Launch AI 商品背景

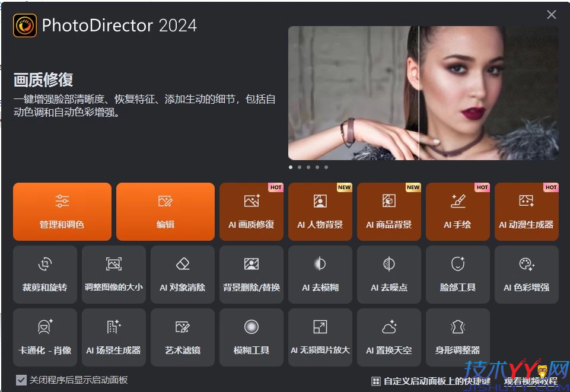click(389, 212)
